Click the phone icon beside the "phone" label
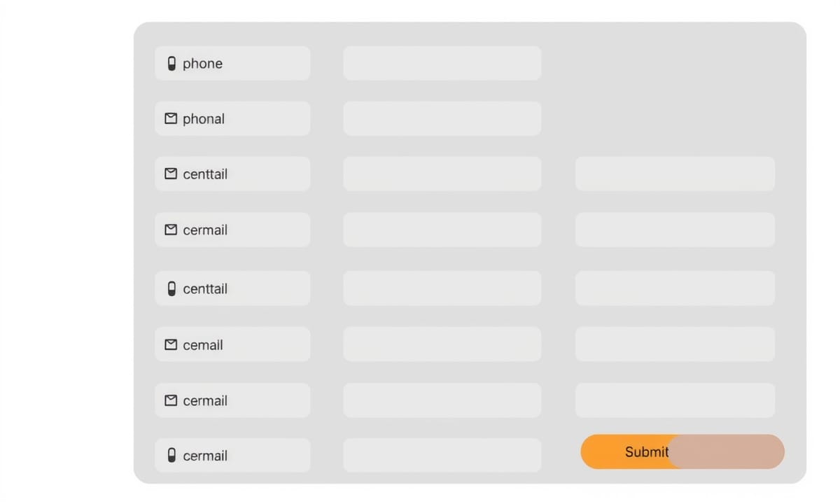Screen dimensions: 840x504 tap(171, 64)
